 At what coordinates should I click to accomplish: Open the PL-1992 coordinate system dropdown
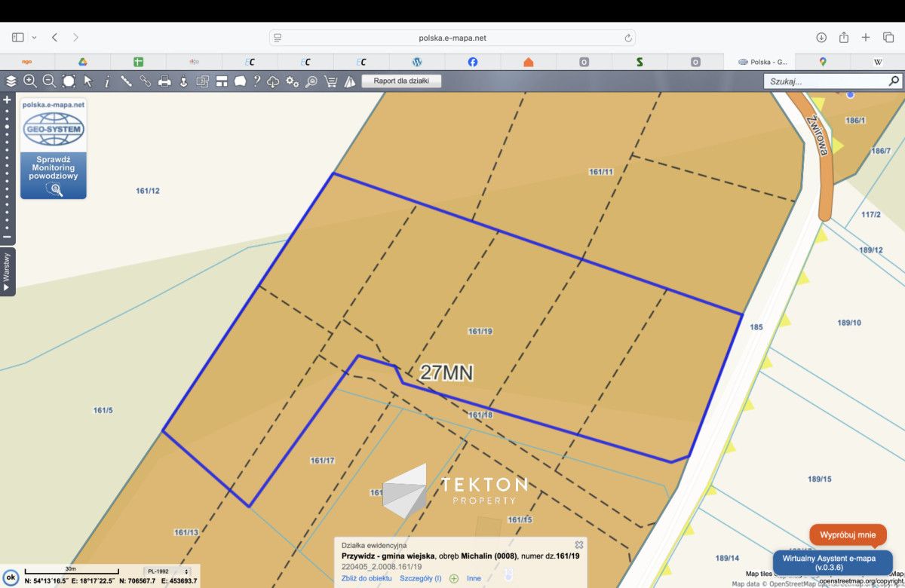coord(167,571)
